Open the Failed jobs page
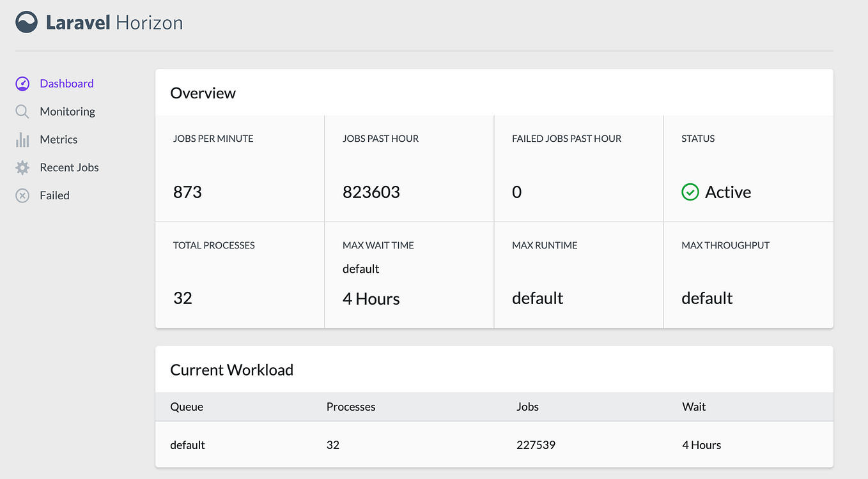This screenshot has width=868, height=479. (x=54, y=195)
